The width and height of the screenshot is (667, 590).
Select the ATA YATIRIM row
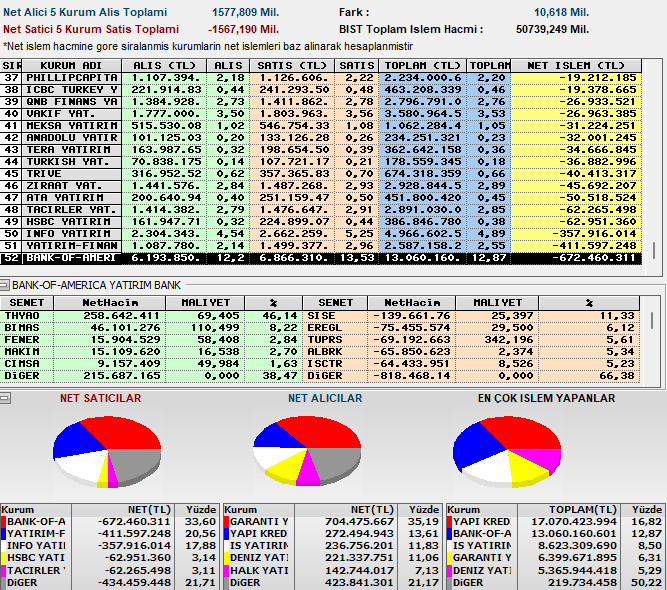click(x=321, y=198)
